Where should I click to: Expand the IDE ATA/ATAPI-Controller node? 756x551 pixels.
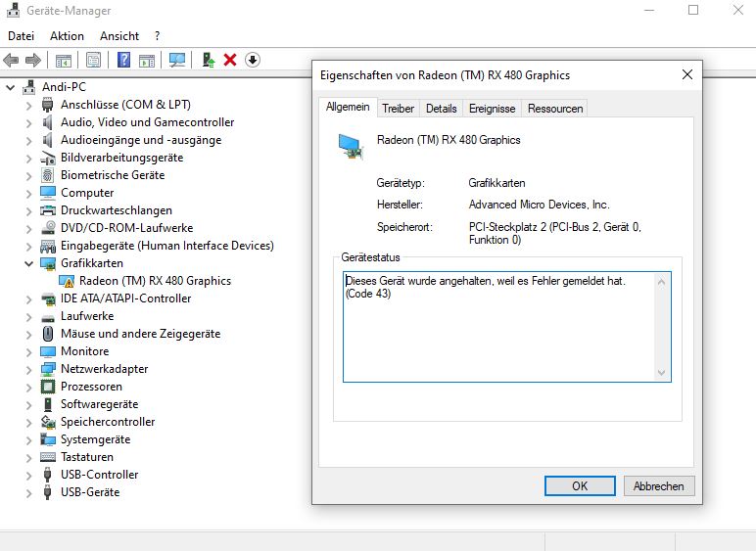[x=29, y=299]
